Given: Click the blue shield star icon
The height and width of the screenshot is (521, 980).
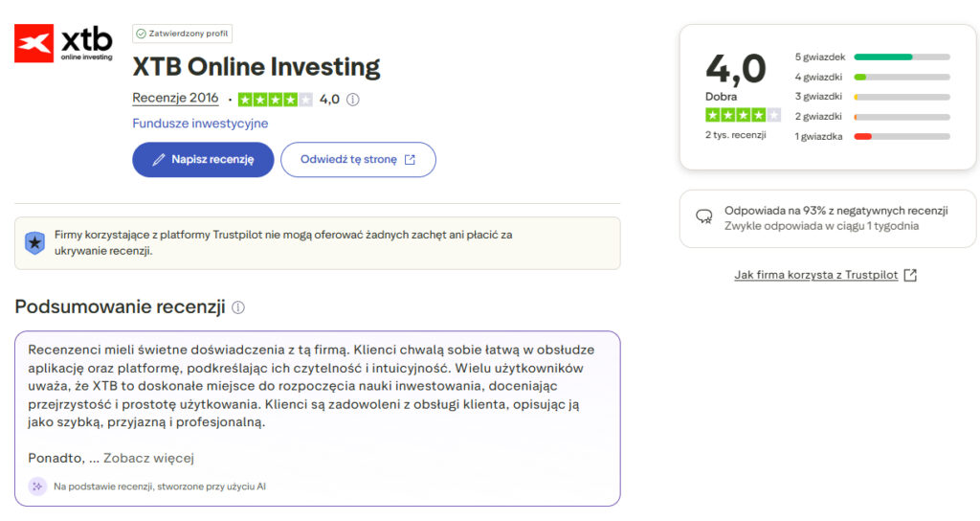Looking at the screenshot, I should pos(35,242).
